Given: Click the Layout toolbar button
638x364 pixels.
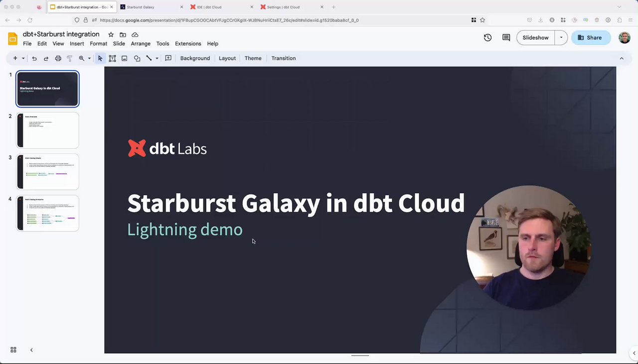Looking at the screenshot, I should [227, 58].
